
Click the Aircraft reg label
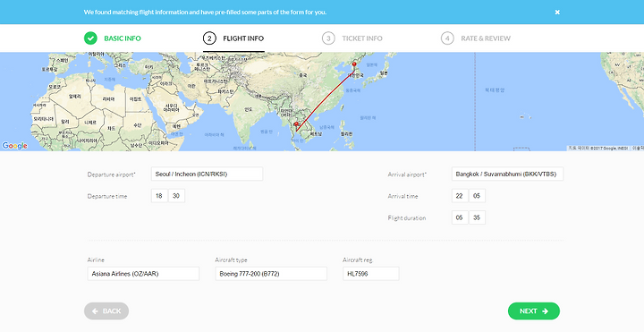(357, 260)
